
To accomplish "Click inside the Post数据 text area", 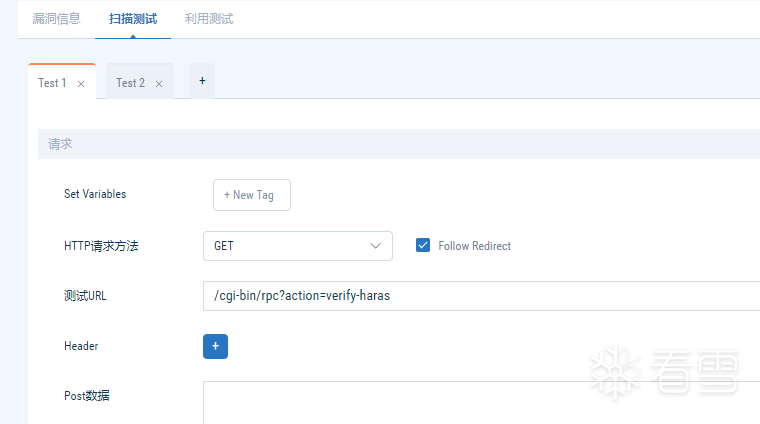I will pyautogui.click(x=480, y=402).
